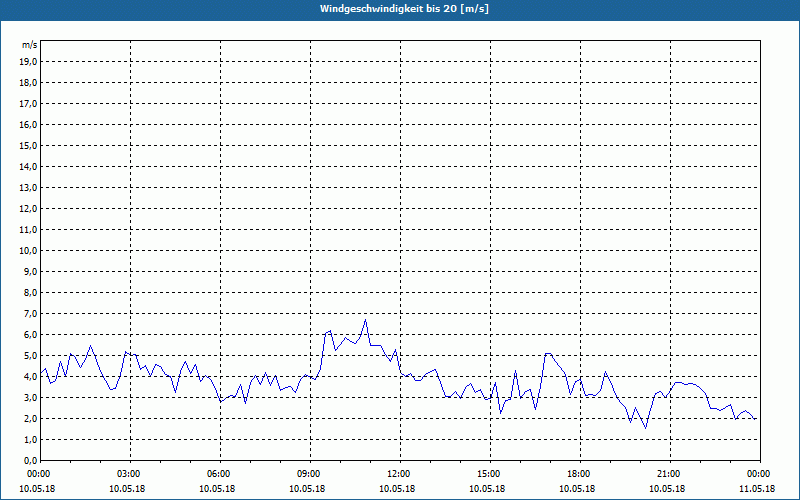
Task: Click the highest peak of the blue wind curve
Action: click(365, 320)
